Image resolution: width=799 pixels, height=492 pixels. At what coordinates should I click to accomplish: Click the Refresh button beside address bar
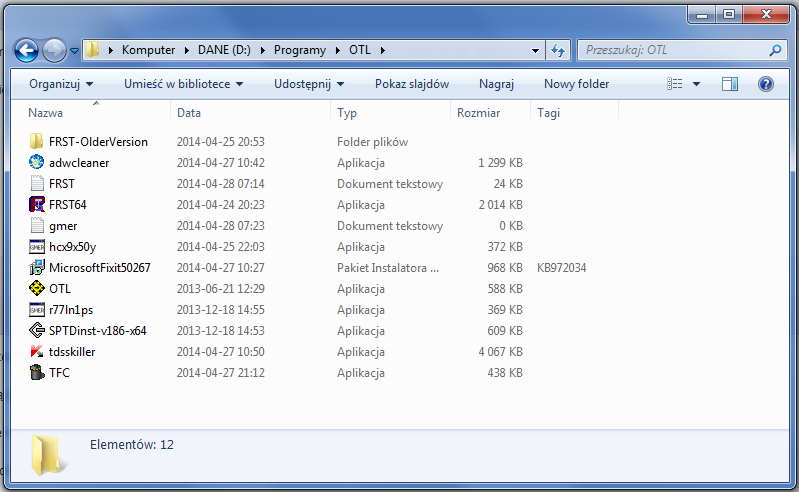click(x=558, y=50)
